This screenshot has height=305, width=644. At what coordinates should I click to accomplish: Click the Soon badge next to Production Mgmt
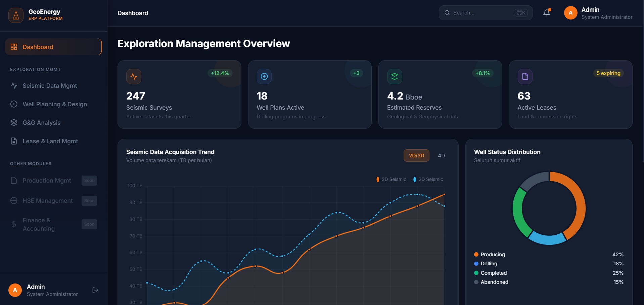tap(89, 180)
